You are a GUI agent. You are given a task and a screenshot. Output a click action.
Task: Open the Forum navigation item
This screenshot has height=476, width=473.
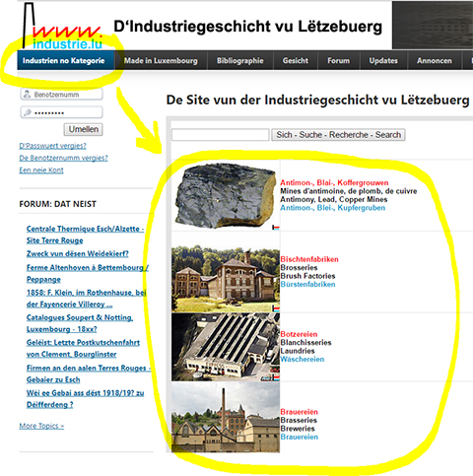(x=339, y=61)
